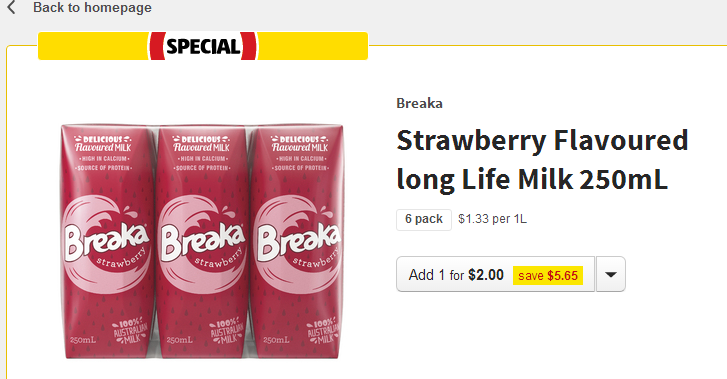Add 1 for $2.00 to cart
The height and width of the screenshot is (379, 727).
495,275
